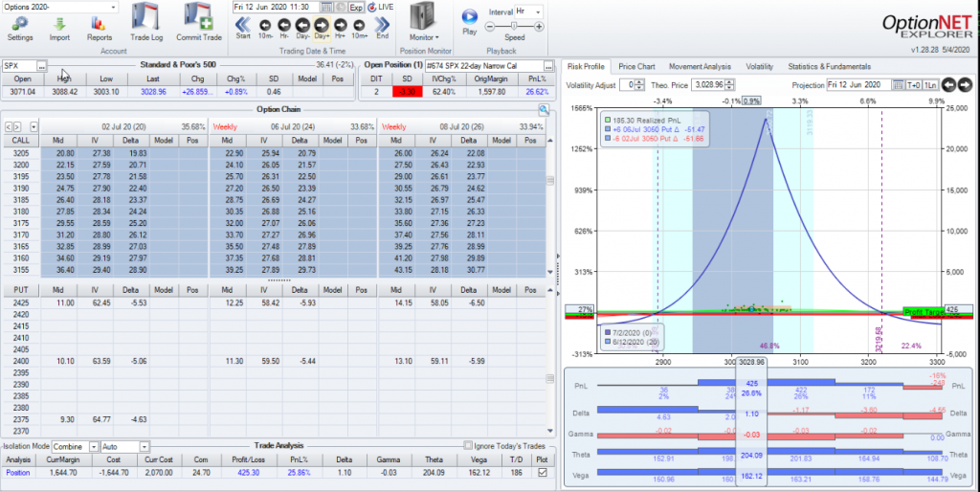Open the trading date calendar picker

(327, 7)
